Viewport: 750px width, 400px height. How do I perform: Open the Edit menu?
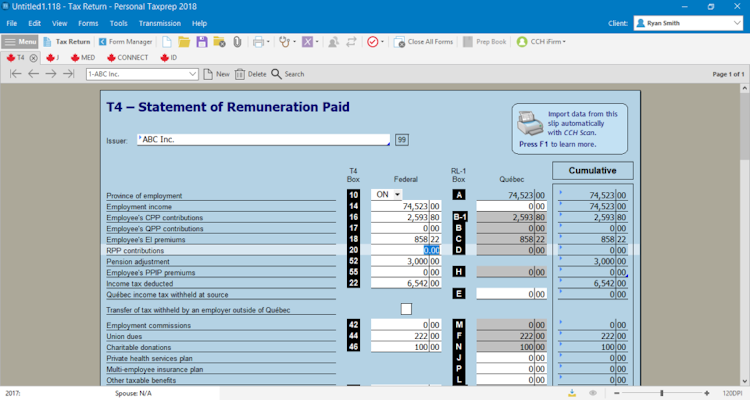coord(34,23)
